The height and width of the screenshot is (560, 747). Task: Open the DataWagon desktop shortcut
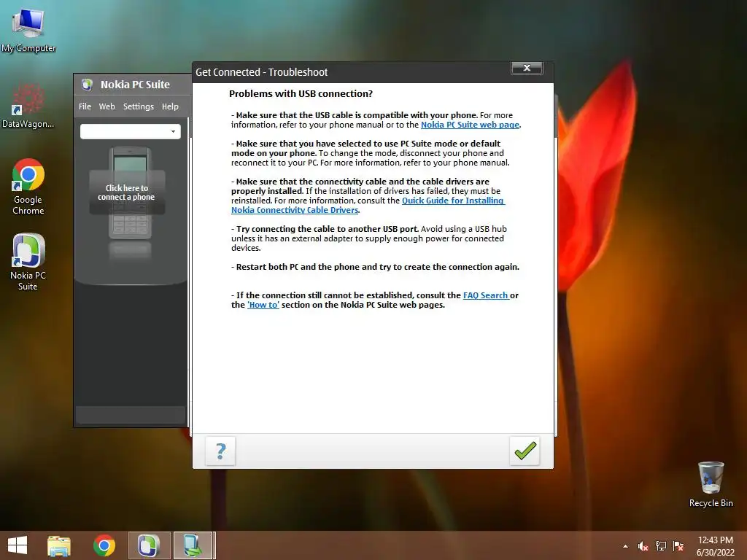point(28,106)
